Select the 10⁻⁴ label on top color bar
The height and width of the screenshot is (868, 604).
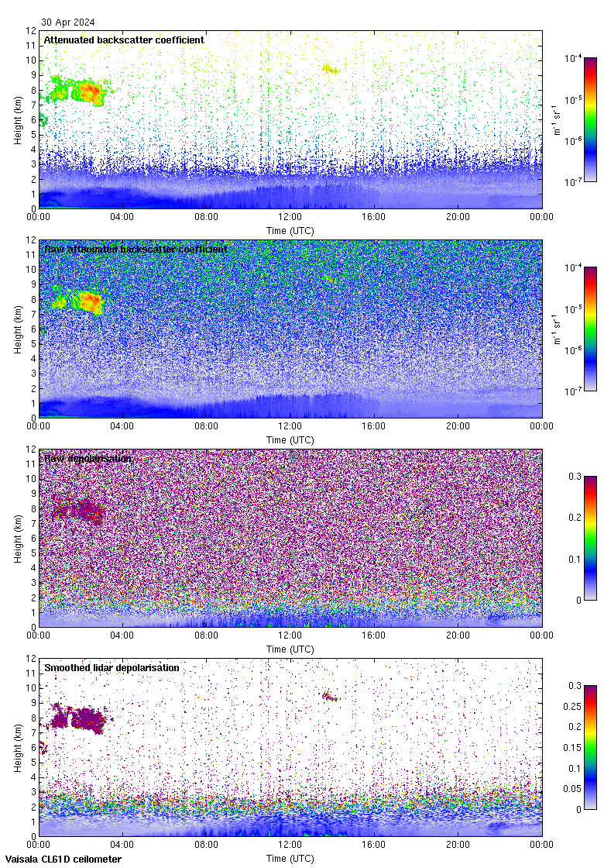pyautogui.click(x=573, y=58)
